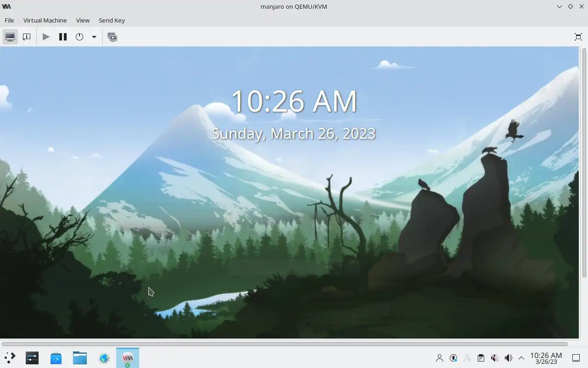This screenshot has height=368, width=588.
Task: Click Show Desktop button in taskbar
Action: click(576, 358)
